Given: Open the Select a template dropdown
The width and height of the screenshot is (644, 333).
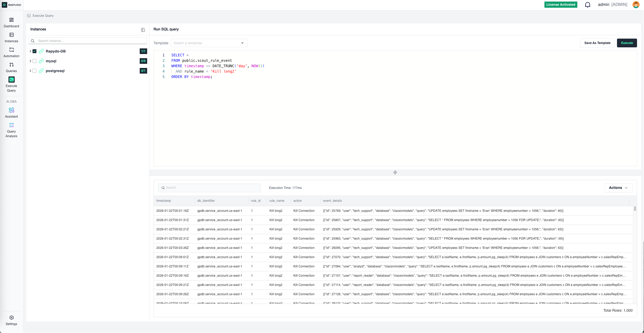Looking at the screenshot, I should [x=209, y=43].
